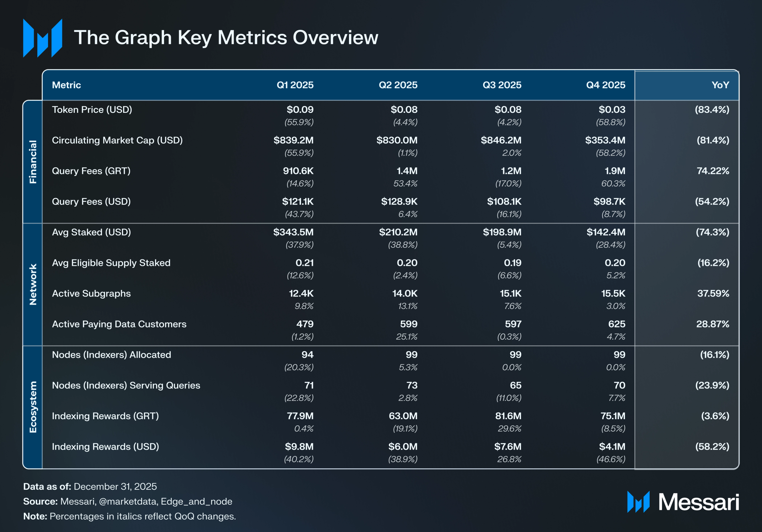Click the Q1 2025 column header
762x532 pixels.
point(295,85)
